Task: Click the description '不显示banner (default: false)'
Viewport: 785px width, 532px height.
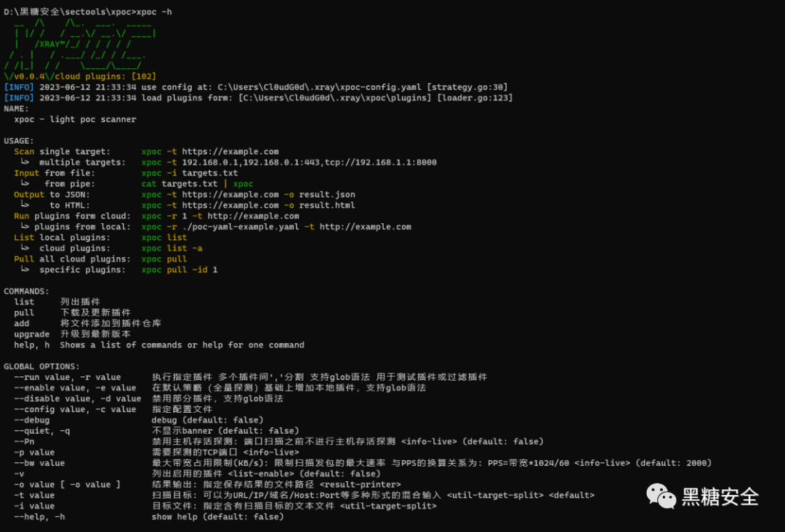Action: [x=225, y=431]
